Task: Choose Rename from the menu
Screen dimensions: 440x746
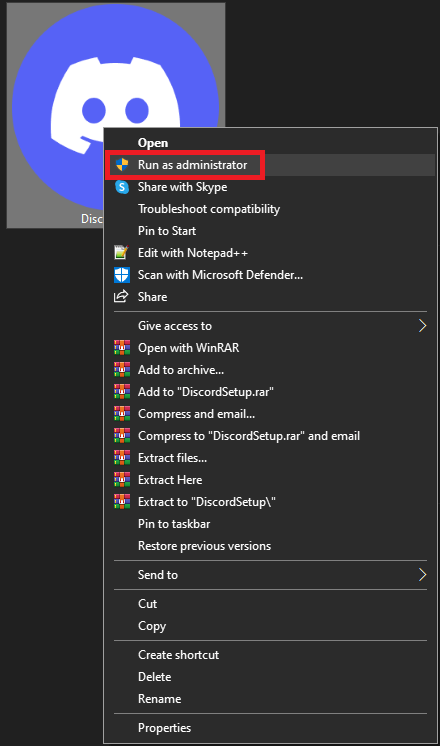Action: point(270,698)
